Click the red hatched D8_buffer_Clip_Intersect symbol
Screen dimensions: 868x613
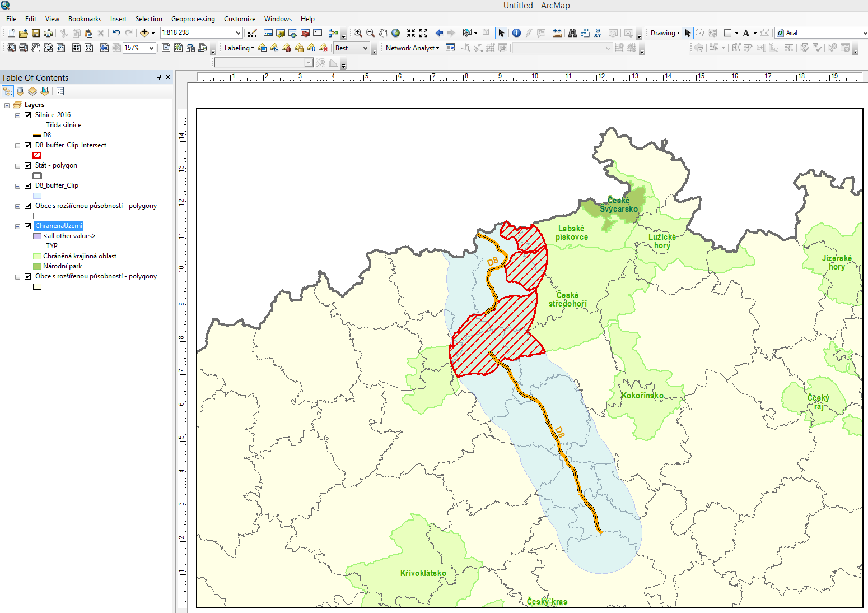[37, 155]
